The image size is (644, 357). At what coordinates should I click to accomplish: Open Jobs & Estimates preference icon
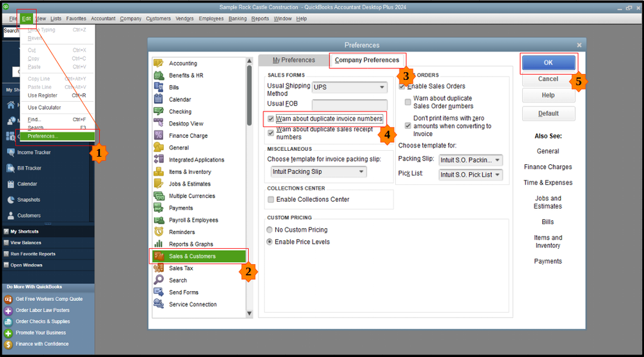pyautogui.click(x=159, y=184)
